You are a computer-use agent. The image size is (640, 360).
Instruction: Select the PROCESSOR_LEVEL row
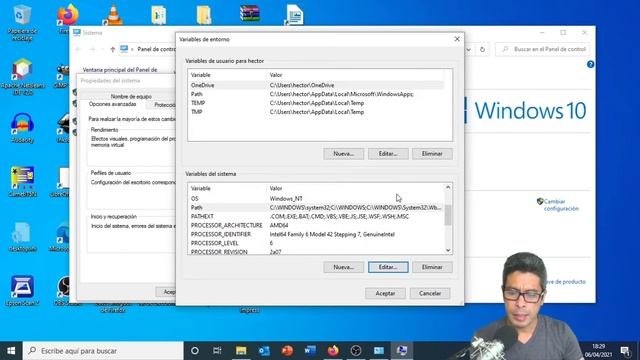[316, 243]
